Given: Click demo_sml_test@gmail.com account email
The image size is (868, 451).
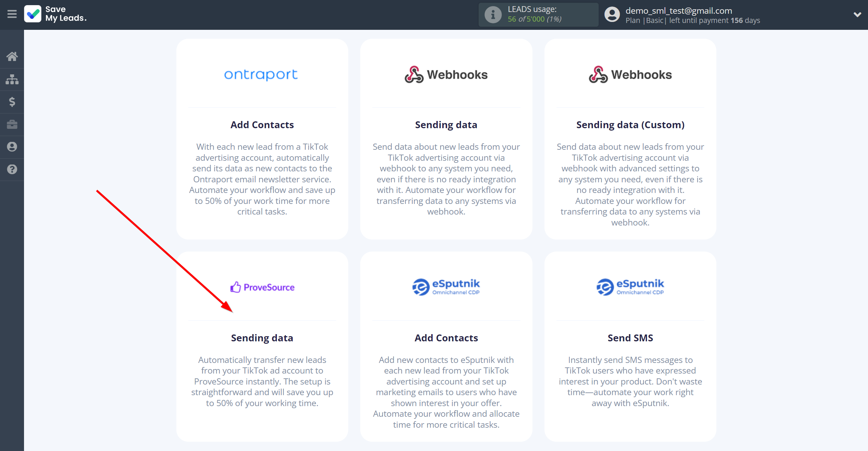Looking at the screenshot, I should (679, 11).
